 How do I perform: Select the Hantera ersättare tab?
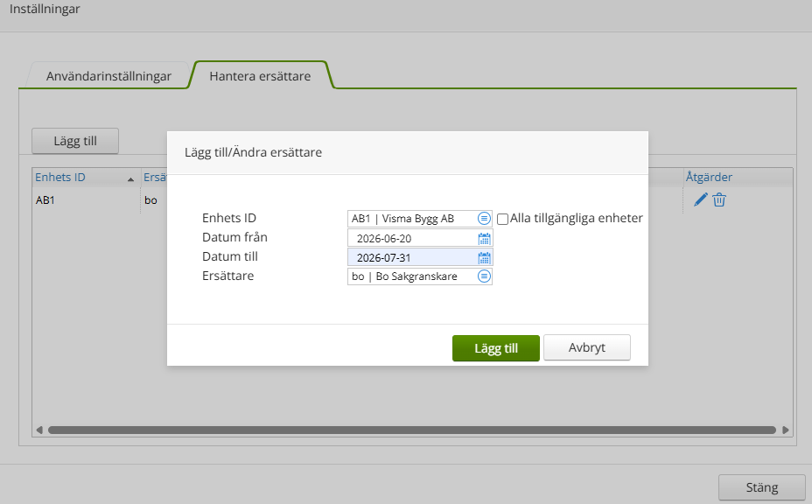(x=260, y=76)
